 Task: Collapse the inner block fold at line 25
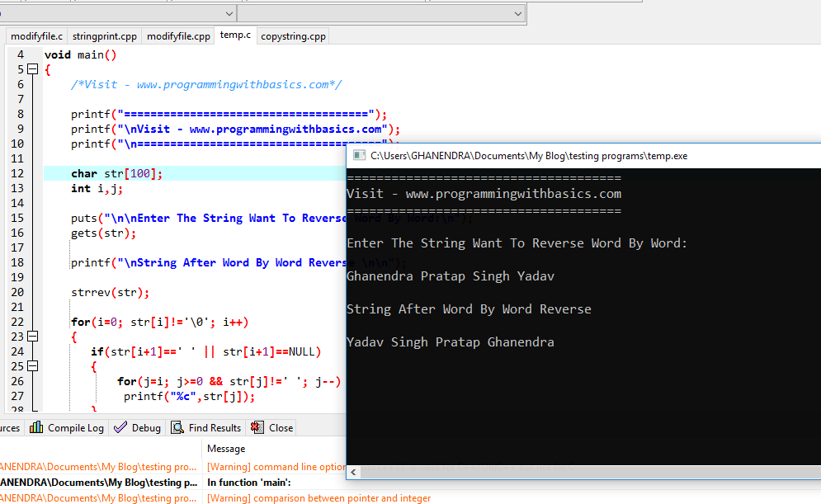click(x=31, y=365)
